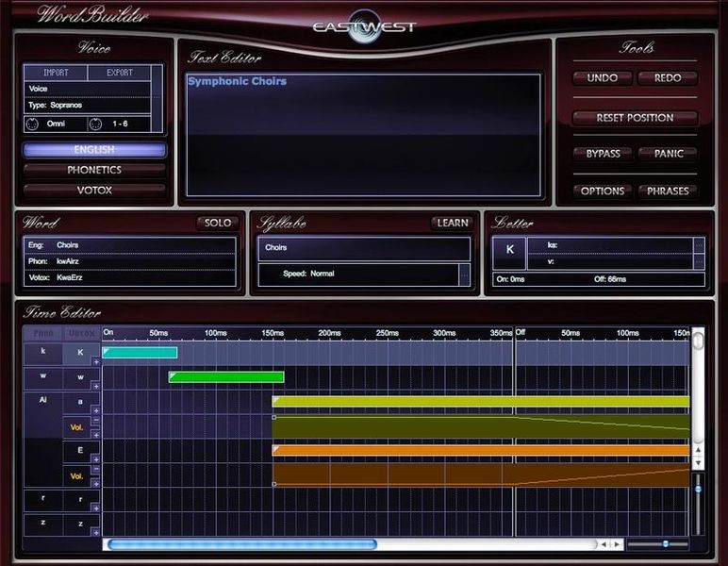Click the Choirs syllable field
728x566 pixels.
(x=364, y=248)
